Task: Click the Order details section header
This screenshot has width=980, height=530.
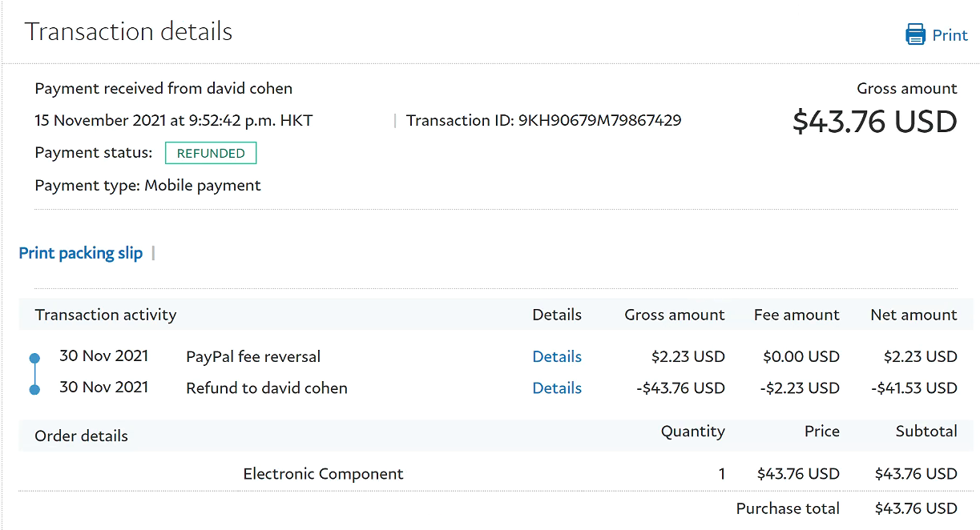Action: 81,436
